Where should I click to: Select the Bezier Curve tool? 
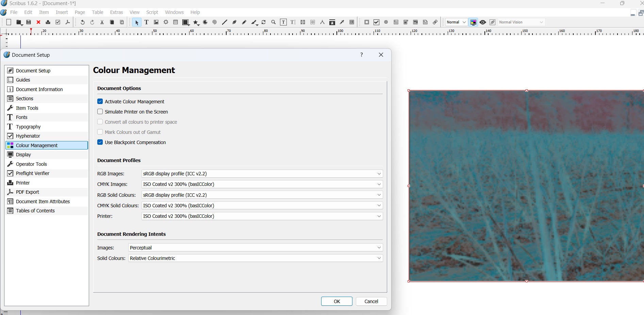(234, 22)
